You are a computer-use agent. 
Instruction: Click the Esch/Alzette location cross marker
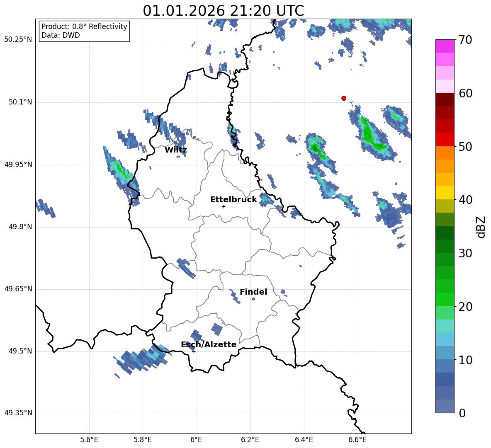click(194, 351)
